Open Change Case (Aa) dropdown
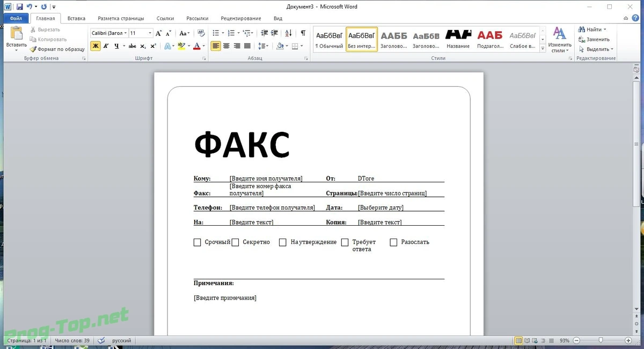The height and width of the screenshot is (349, 644). click(x=185, y=33)
